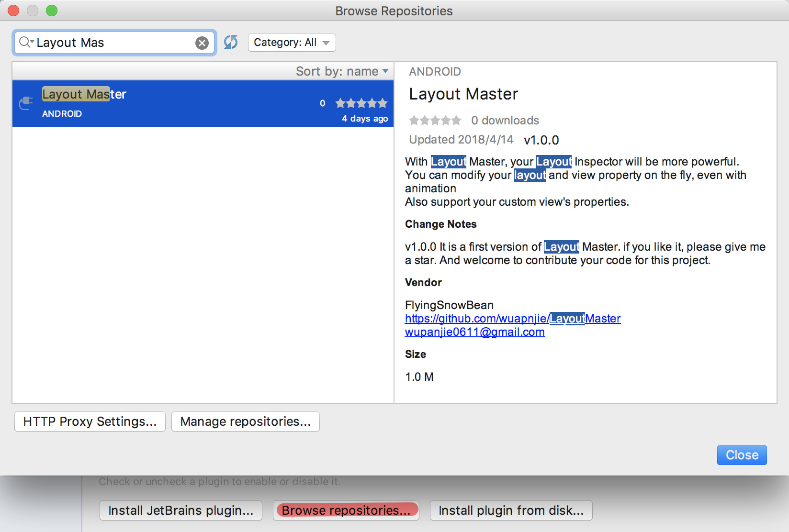The height and width of the screenshot is (532, 789).
Task: Open the GitHub LayoutMaster link
Action: click(513, 319)
